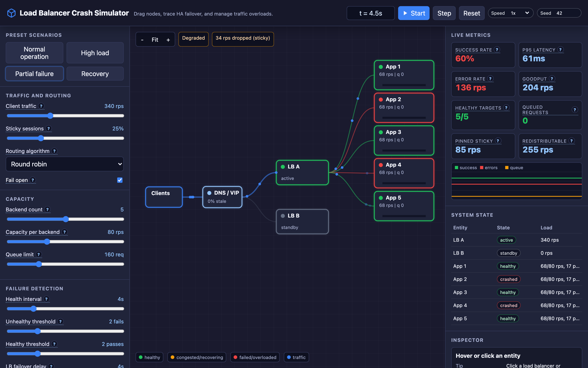Open the Backend count help icon
Viewport: 588px width, 368px height.
(47, 210)
